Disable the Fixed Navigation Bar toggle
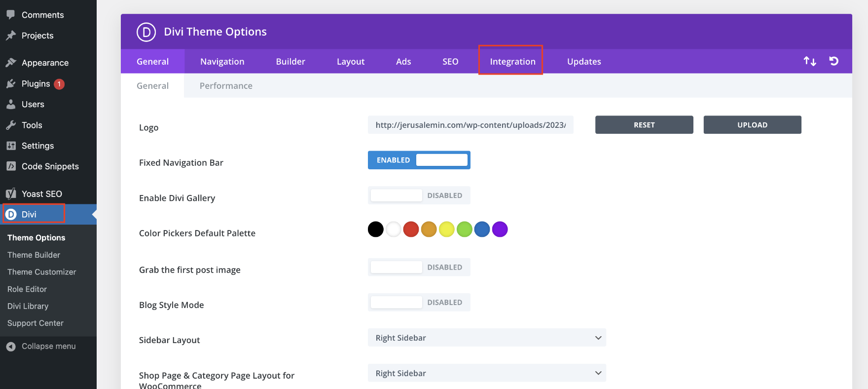Screen dimensions: 868x389 click(x=419, y=160)
